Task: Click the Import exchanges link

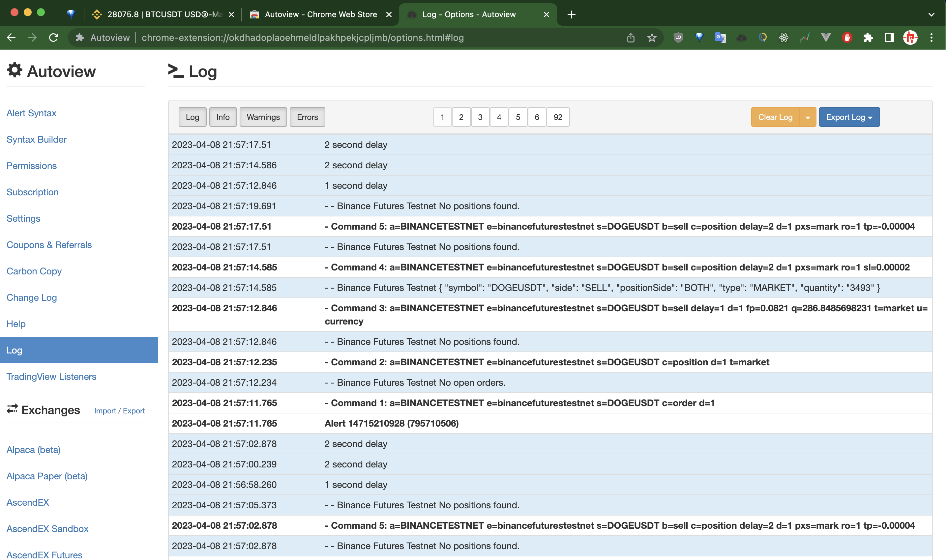Action: tap(105, 410)
